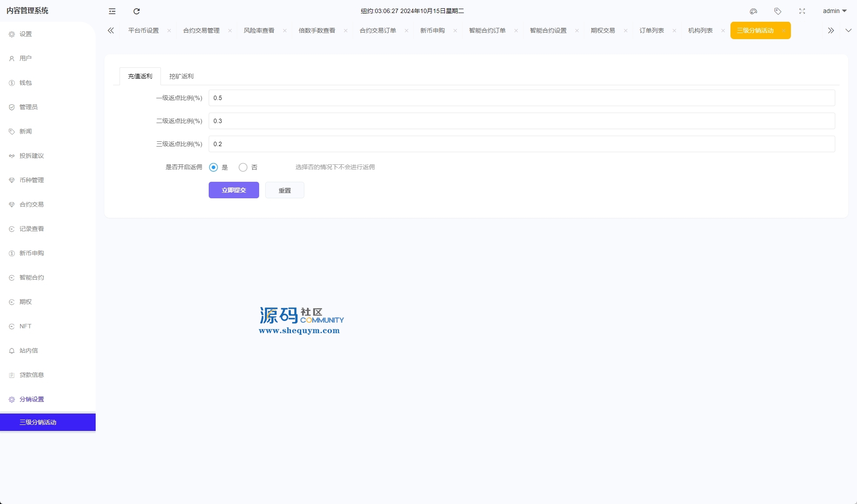Click the tag icon in header
The height and width of the screenshot is (504, 857).
tap(778, 11)
